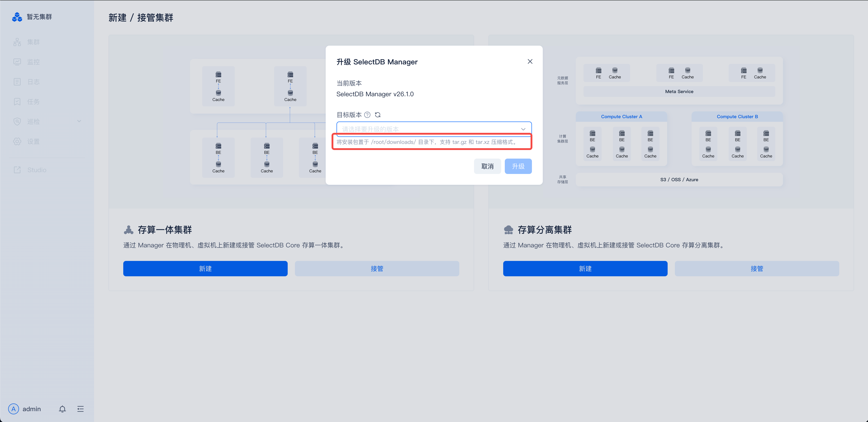Click the admin username label
868x422 pixels.
[x=32, y=409]
